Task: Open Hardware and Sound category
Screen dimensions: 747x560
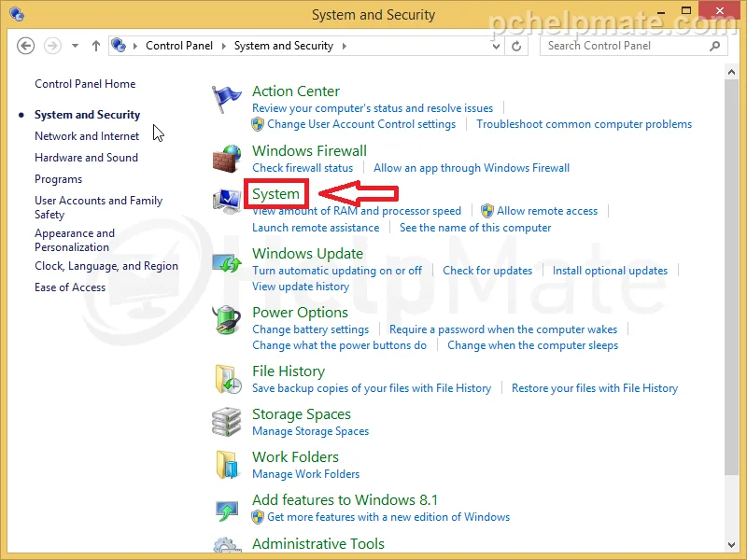Action: pos(86,158)
